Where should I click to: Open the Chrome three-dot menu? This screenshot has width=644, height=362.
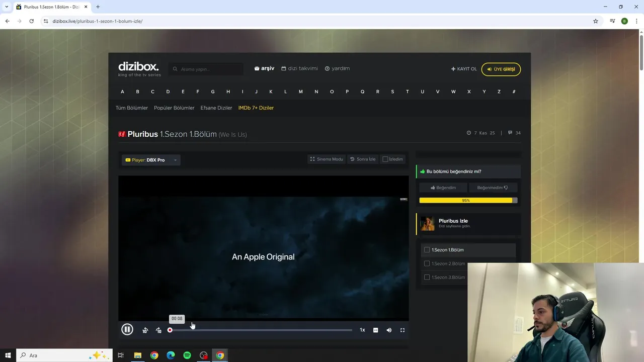pos(637,21)
